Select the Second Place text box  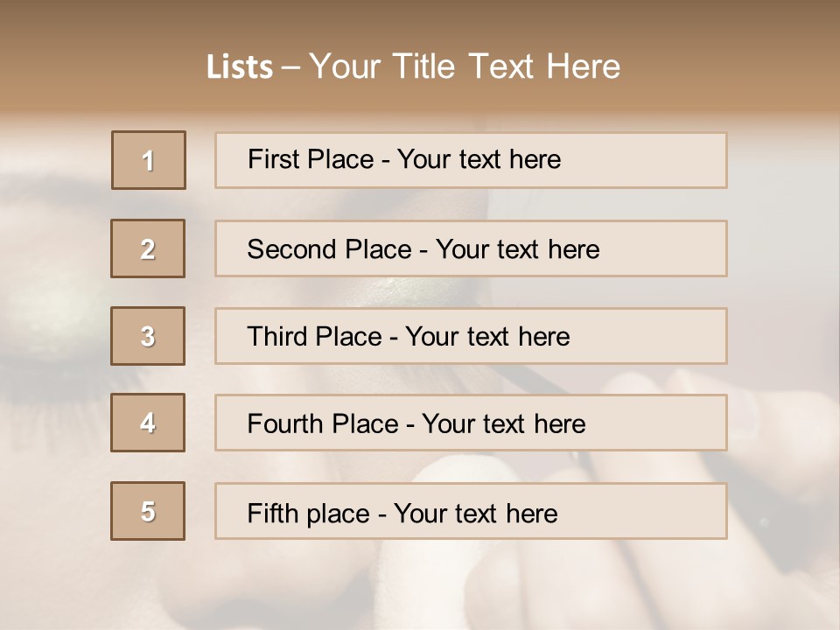(471, 248)
